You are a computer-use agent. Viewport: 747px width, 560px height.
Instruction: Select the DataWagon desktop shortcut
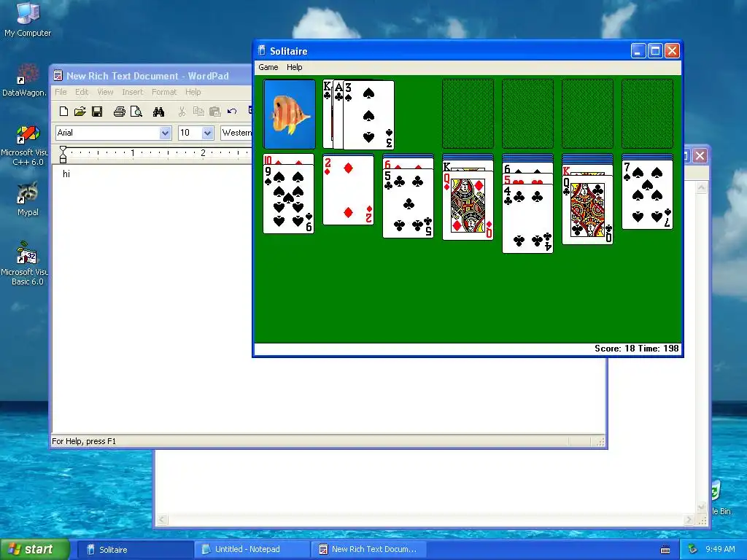tap(25, 80)
